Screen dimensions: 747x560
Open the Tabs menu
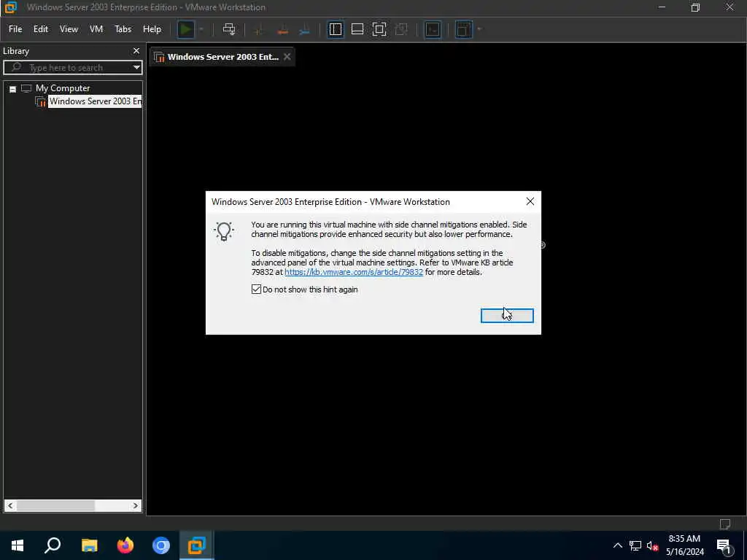(x=123, y=29)
